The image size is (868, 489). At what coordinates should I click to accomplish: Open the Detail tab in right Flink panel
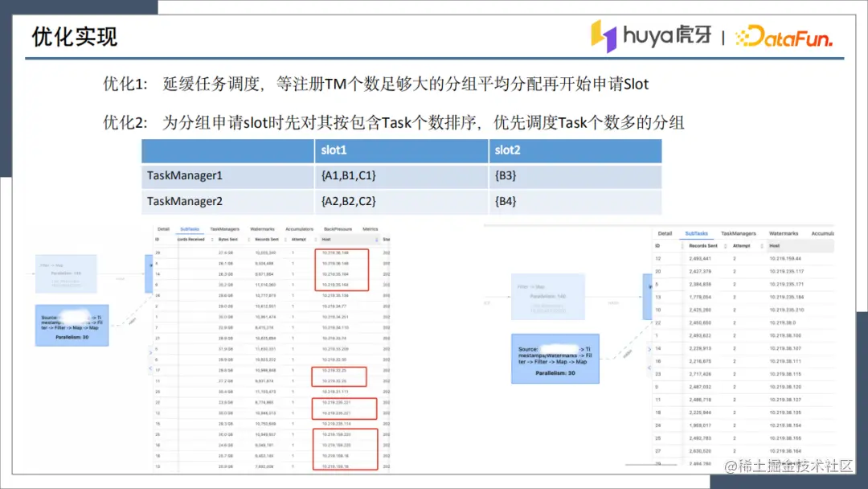pyautogui.click(x=665, y=234)
